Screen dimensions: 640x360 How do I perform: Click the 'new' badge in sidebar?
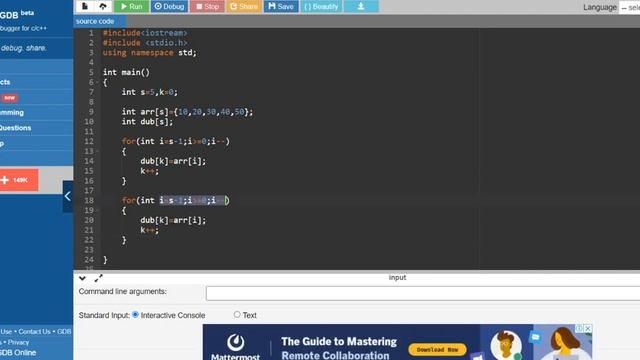point(9,98)
